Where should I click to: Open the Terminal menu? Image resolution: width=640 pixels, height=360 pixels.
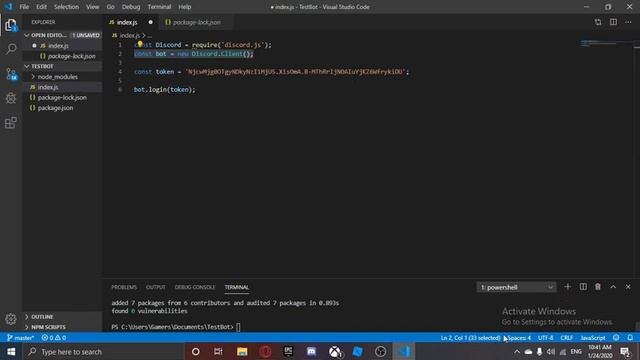pyautogui.click(x=159, y=7)
